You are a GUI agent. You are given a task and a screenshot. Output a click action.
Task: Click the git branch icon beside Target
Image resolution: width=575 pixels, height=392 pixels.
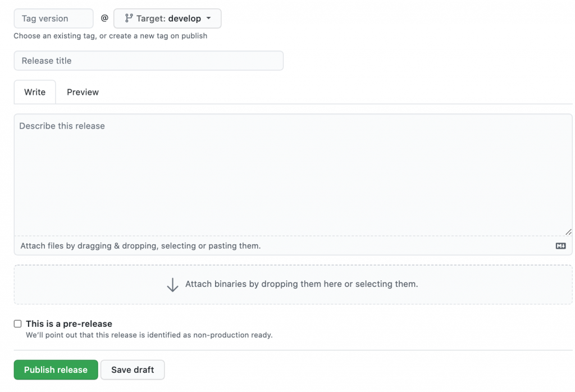pos(129,19)
